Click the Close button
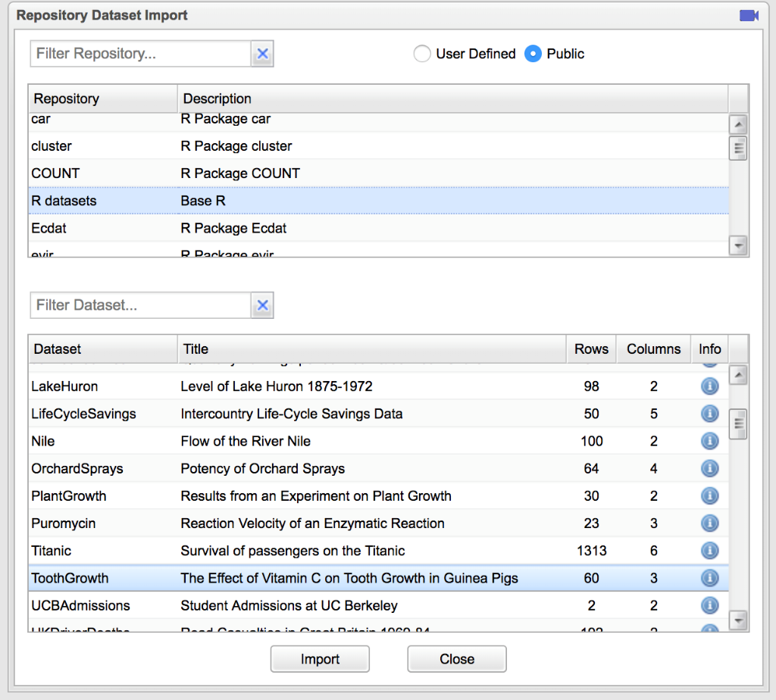The width and height of the screenshot is (776, 700). coord(457,659)
